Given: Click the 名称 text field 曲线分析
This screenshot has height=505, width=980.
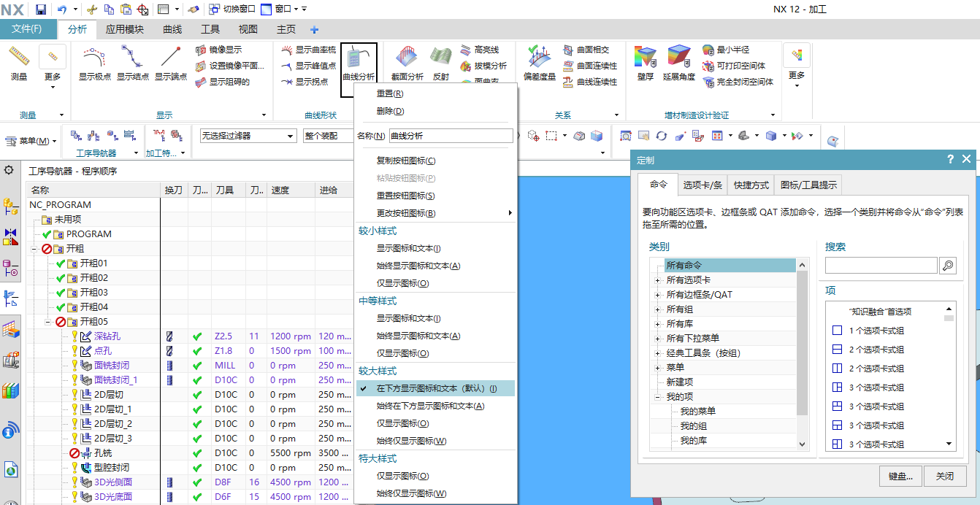Looking at the screenshot, I should 451,136.
